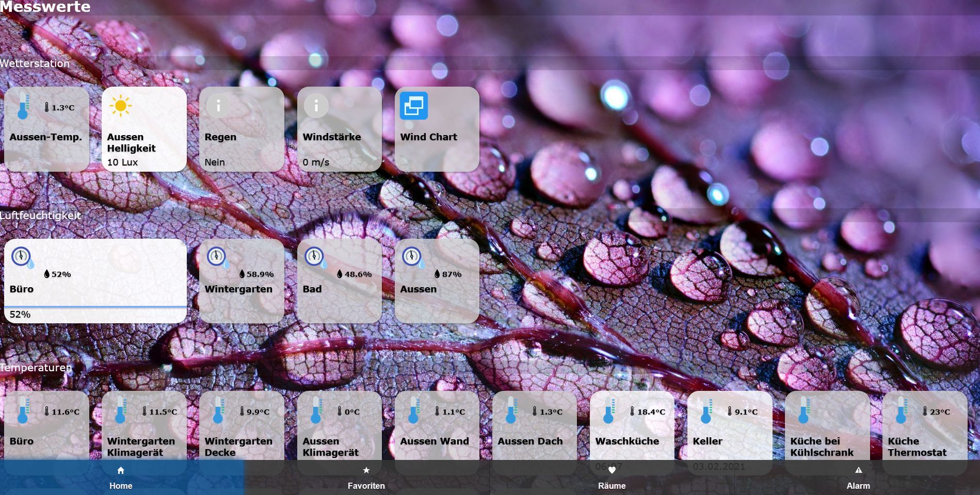980x495 pixels.
Task: Click the 23°C Küche Thermostat value
Action: click(x=940, y=412)
